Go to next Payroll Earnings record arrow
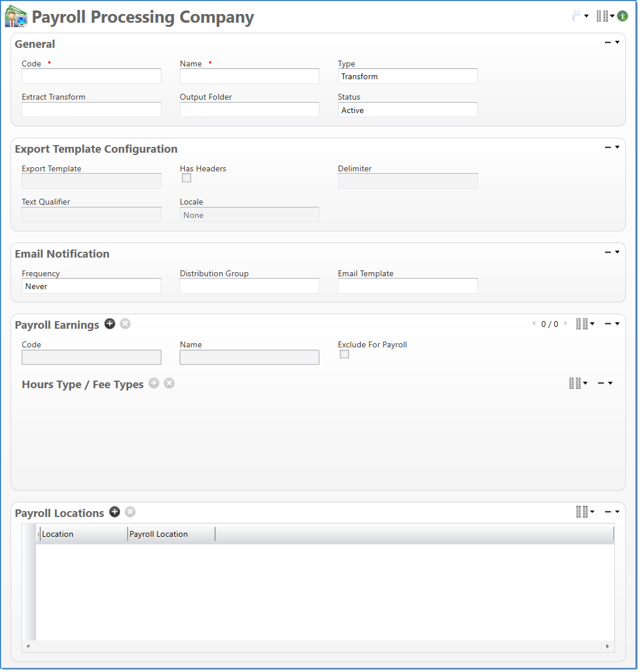This screenshot has height=672, width=640. pyautogui.click(x=565, y=323)
